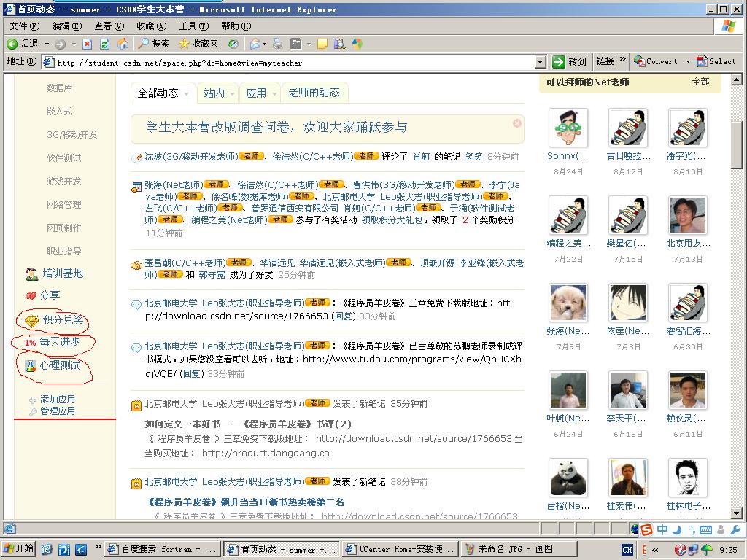The height and width of the screenshot is (560, 747).
Task: Switch to the 老师的动态 tab
Action: tap(314, 93)
